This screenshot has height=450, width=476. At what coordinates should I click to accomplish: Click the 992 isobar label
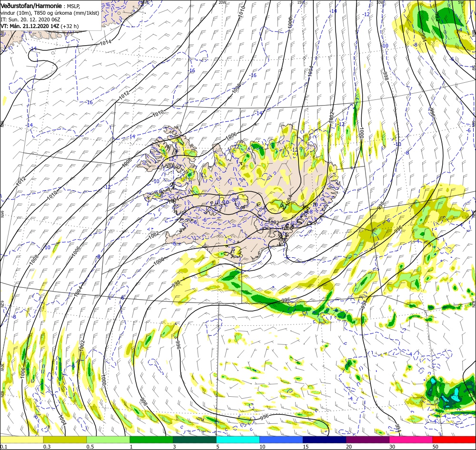437,17
